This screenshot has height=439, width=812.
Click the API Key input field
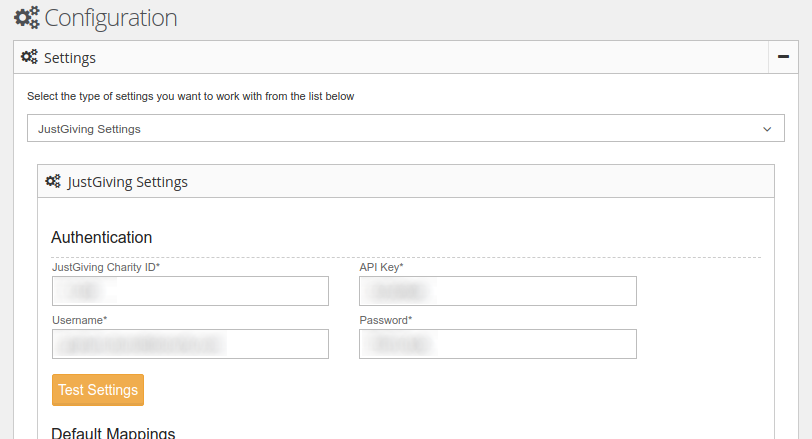pyautogui.click(x=498, y=291)
